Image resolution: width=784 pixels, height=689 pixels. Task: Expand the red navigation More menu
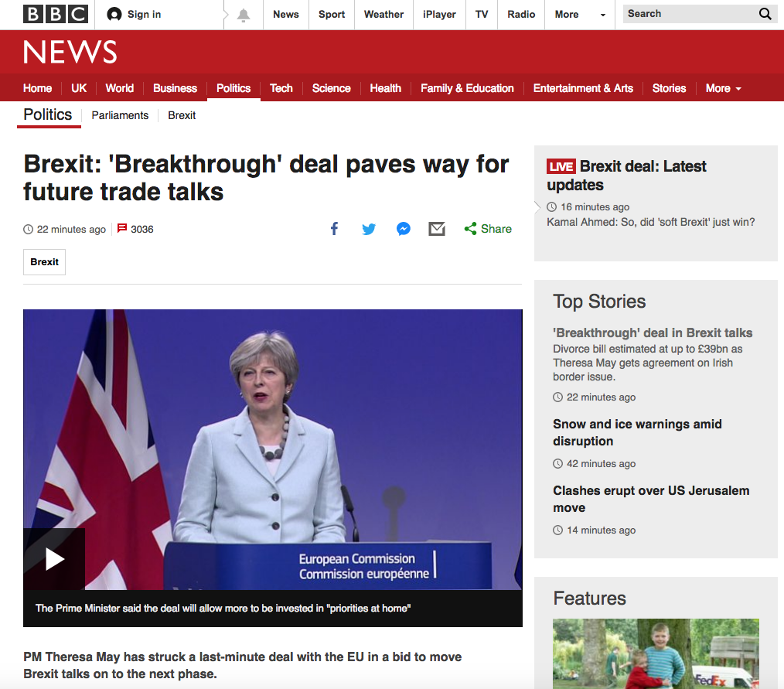(723, 88)
